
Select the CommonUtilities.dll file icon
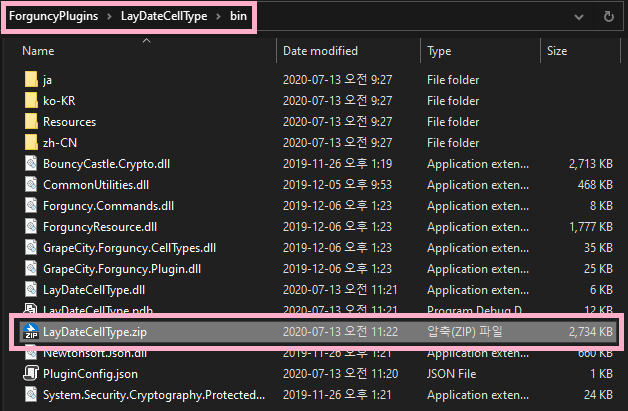pyautogui.click(x=30, y=185)
